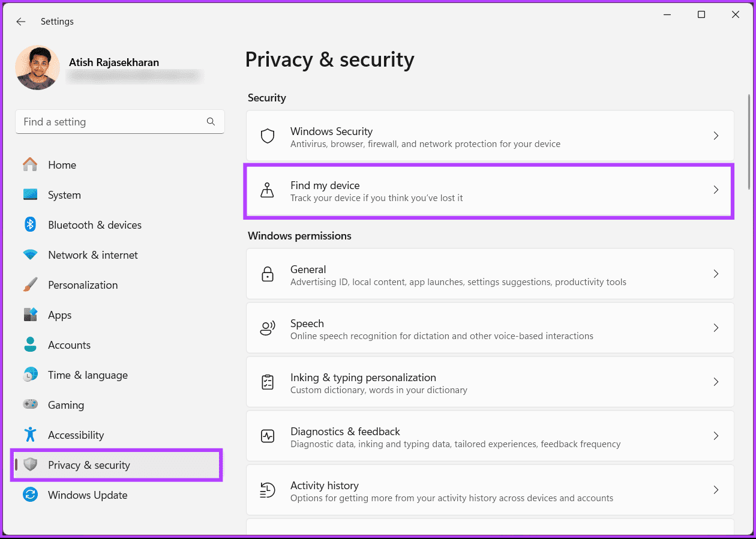
Task: Open Gaming label in sidebar
Action: click(x=66, y=405)
